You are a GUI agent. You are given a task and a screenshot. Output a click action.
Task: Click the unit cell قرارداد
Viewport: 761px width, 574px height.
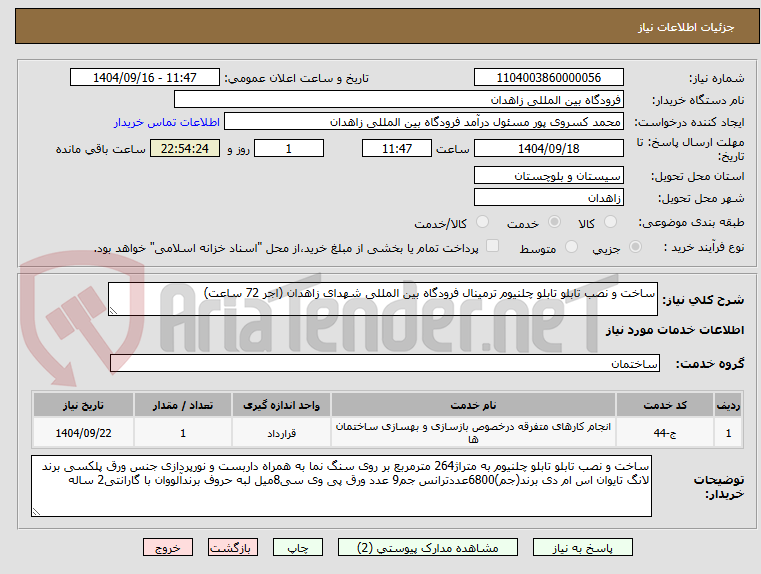(281, 433)
